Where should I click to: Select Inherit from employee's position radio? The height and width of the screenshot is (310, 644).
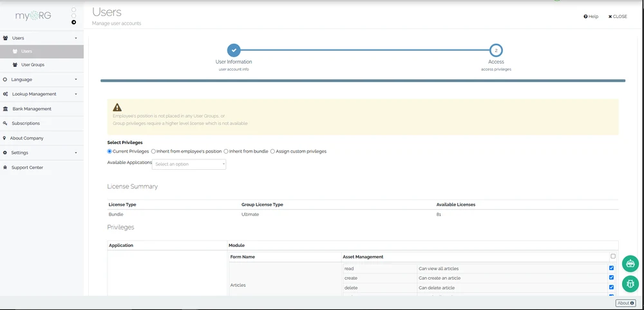coord(154,151)
